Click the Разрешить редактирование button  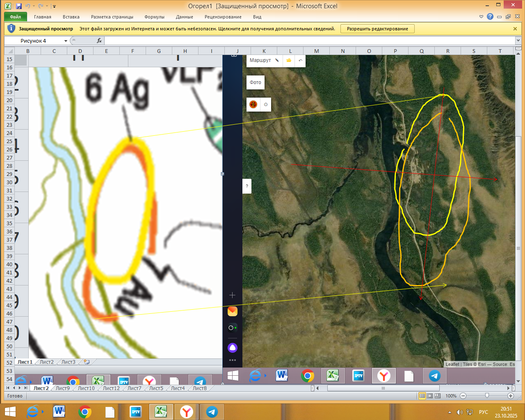[x=377, y=29]
